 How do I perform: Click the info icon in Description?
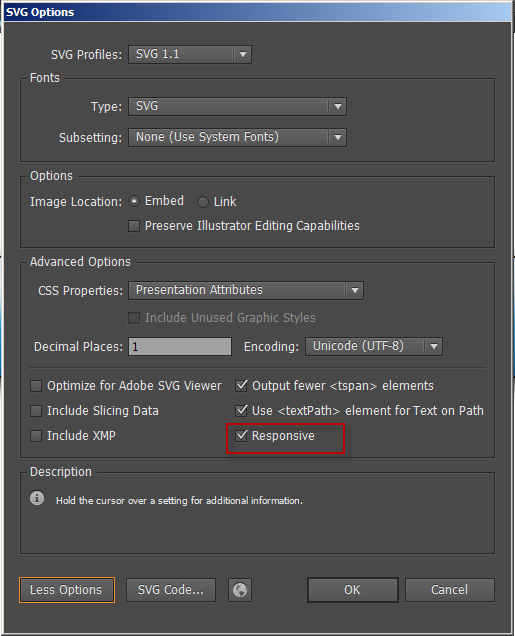[x=37, y=498]
